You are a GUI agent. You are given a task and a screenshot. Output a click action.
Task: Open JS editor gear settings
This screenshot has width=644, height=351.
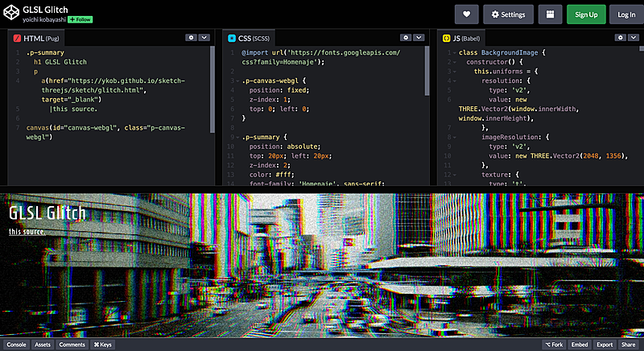tap(621, 37)
